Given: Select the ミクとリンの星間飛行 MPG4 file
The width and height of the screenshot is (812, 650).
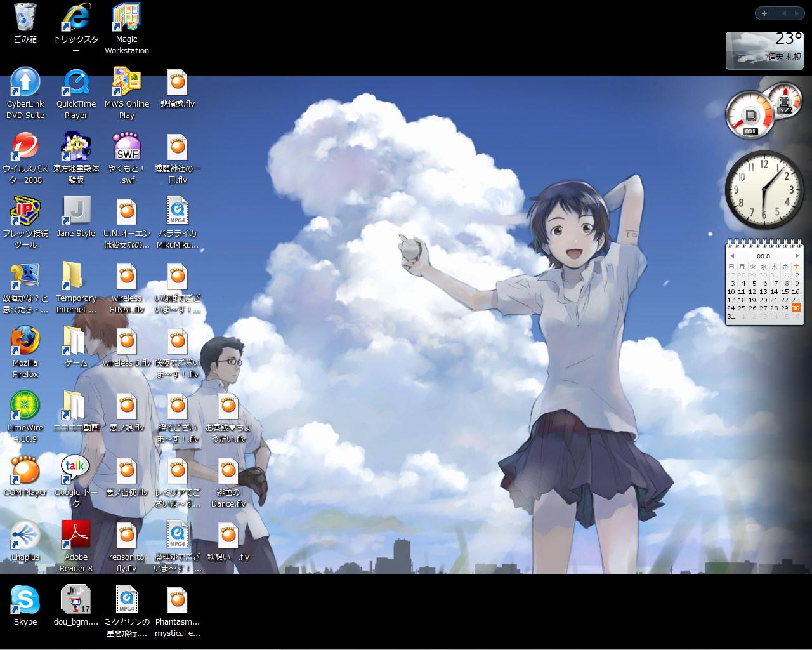Looking at the screenshot, I should [127, 611].
